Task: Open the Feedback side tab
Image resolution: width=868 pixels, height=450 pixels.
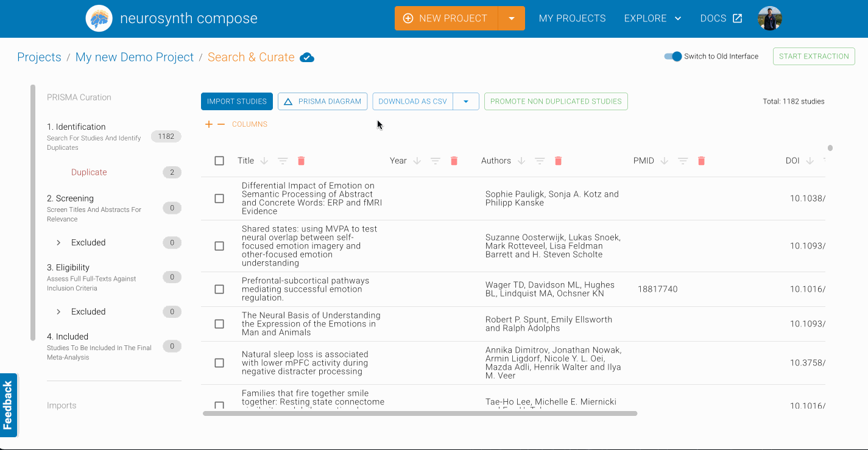Action: point(8,405)
